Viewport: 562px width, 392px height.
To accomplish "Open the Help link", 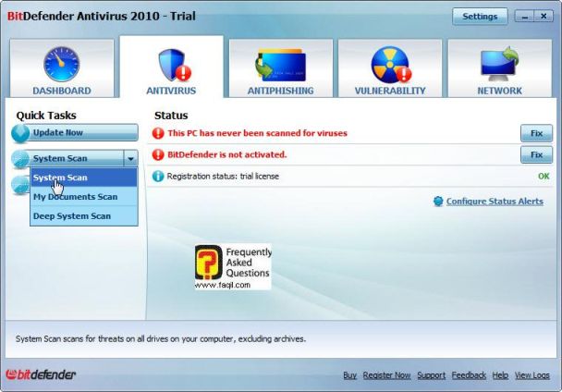I will click(x=500, y=375).
